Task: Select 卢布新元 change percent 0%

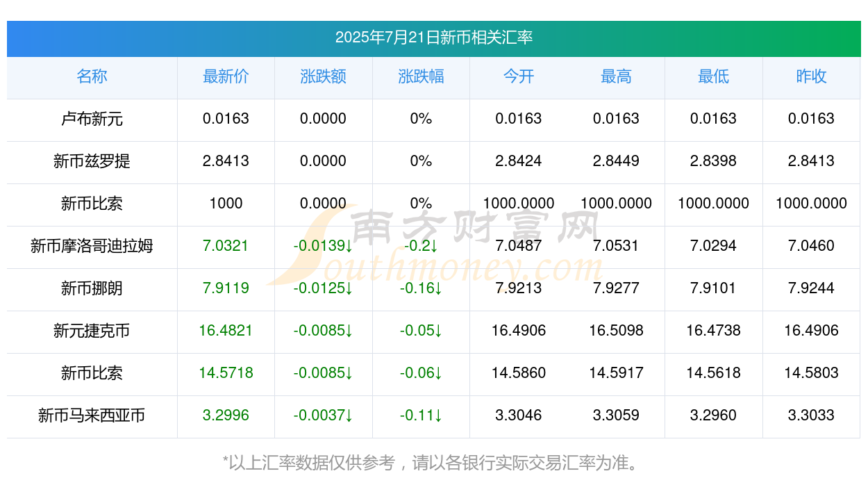Action: point(421,119)
